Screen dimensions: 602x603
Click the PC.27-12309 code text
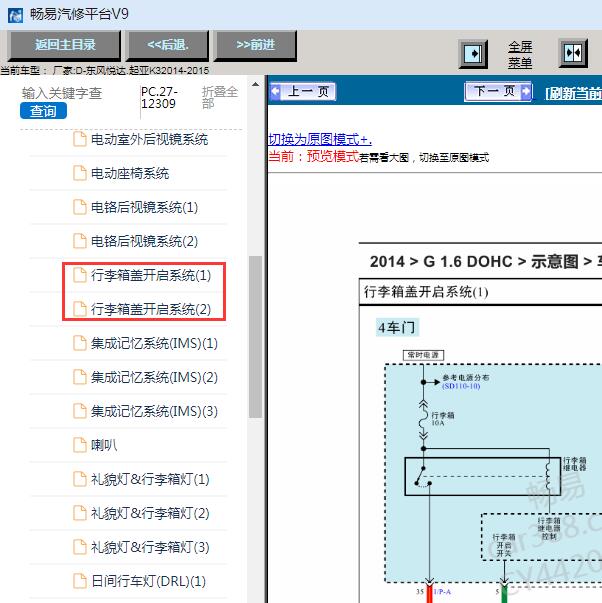(159, 98)
